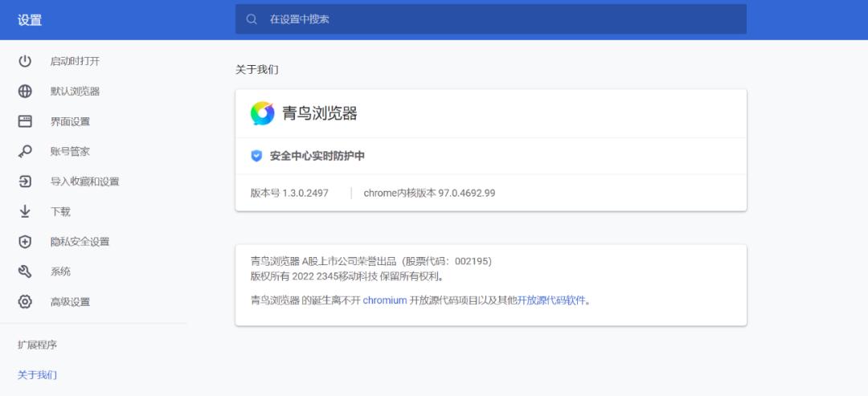868x396 pixels.
Task: Open 高级设置 in the sidebar
Action: (x=70, y=302)
